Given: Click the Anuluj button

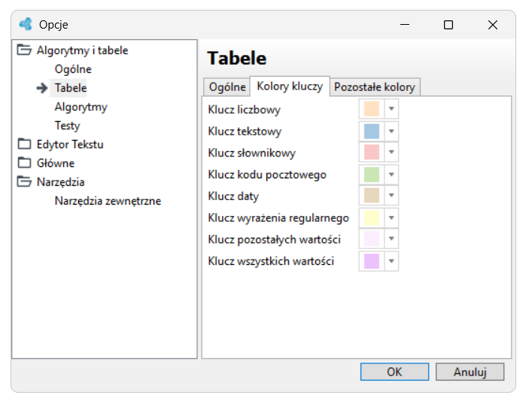Looking at the screenshot, I should (470, 372).
